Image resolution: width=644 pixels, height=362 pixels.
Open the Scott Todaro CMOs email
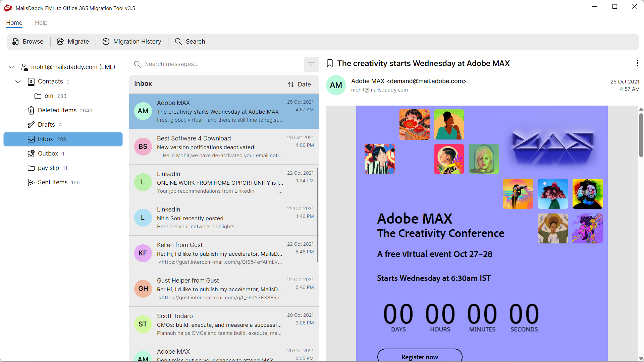click(224, 324)
